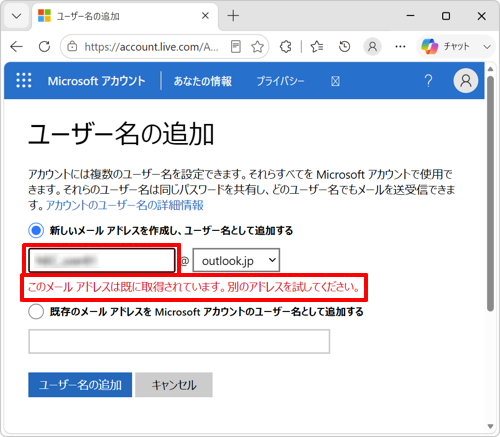This screenshot has width=500, height=437.
Task: Minimize the browser window
Action: click(411, 16)
